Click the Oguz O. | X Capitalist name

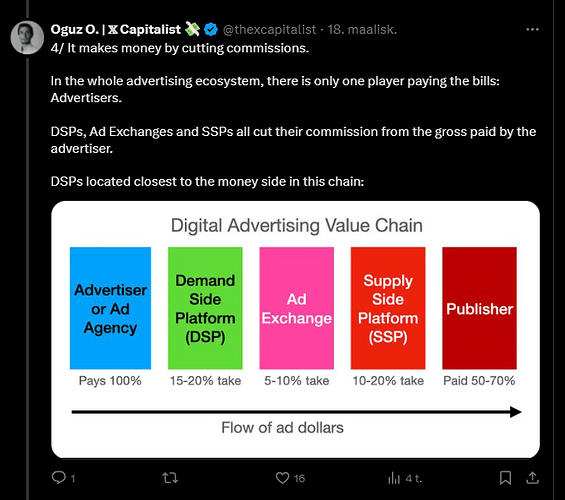[x=116, y=29]
